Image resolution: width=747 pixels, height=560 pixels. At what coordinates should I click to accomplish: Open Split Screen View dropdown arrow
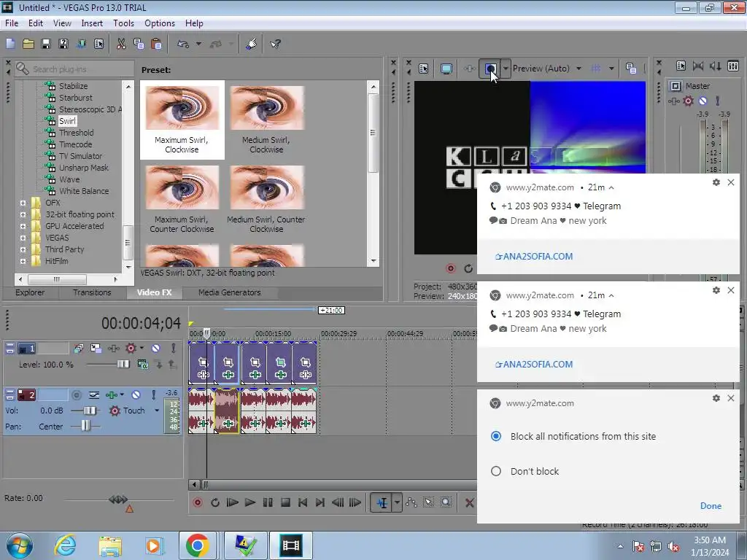(x=506, y=69)
